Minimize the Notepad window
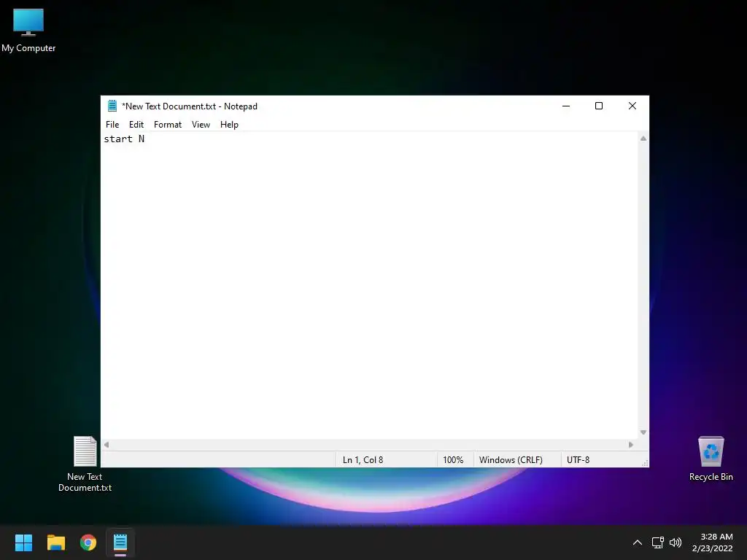Screen dimensions: 747x560 (566, 106)
